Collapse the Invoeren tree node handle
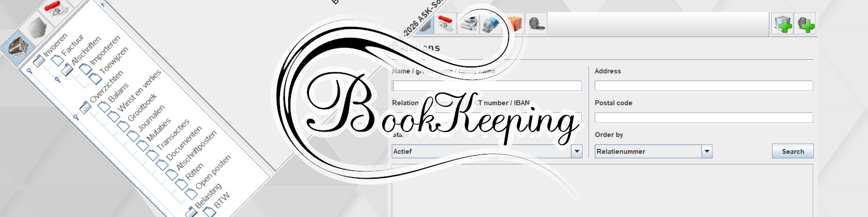This screenshot has height=217, width=868. click(x=29, y=71)
